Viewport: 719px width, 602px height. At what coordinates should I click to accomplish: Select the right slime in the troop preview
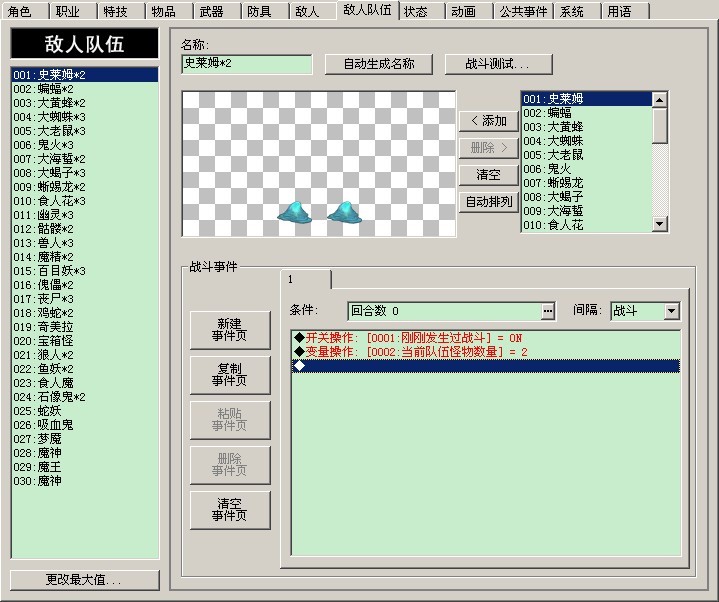345,213
